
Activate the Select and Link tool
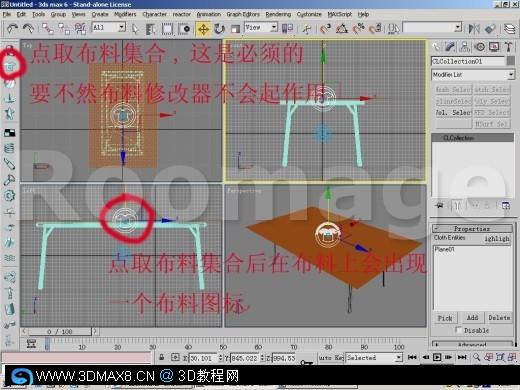coord(48,29)
